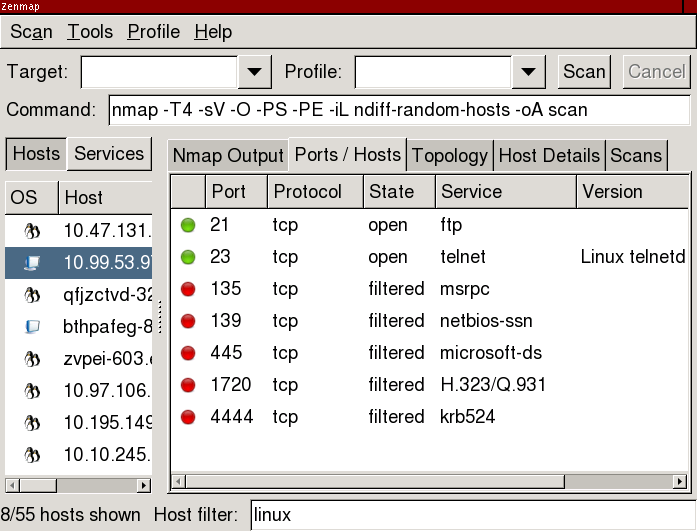
Task: Switch to the Topology tab
Action: (450, 156)
